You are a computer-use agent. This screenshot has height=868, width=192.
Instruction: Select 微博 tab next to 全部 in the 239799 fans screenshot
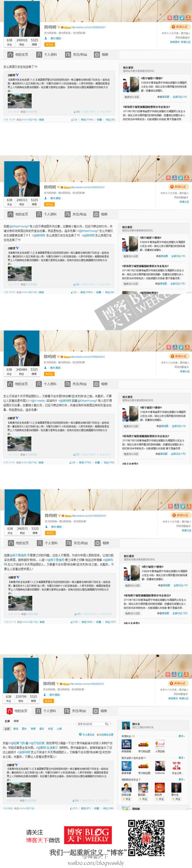click(16, 721)
